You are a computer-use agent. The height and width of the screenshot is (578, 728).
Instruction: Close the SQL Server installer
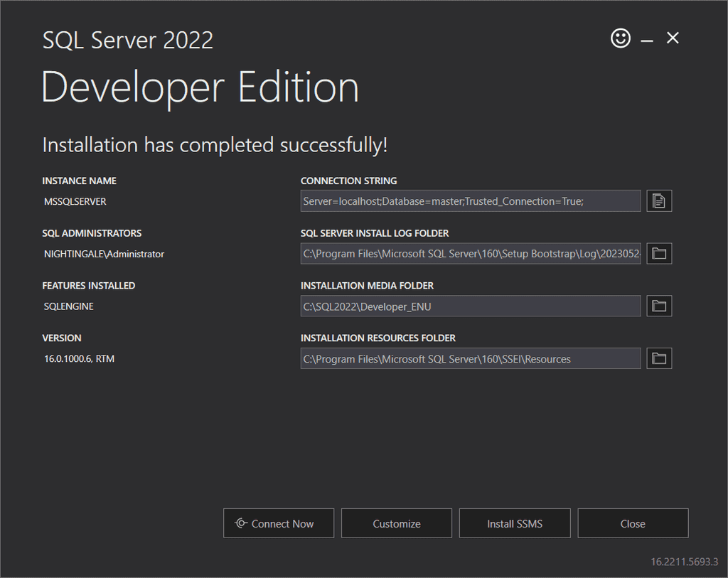pos(632,523)
